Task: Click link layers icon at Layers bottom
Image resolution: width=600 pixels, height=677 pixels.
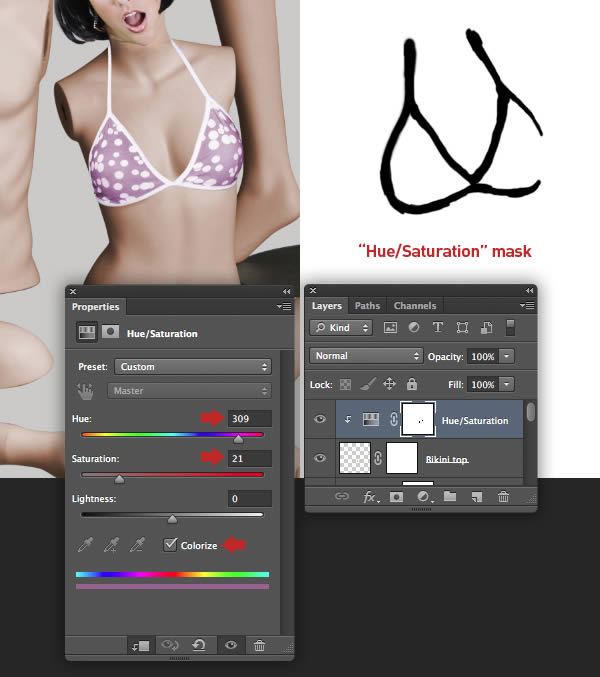Action: (x=342, y=496)
